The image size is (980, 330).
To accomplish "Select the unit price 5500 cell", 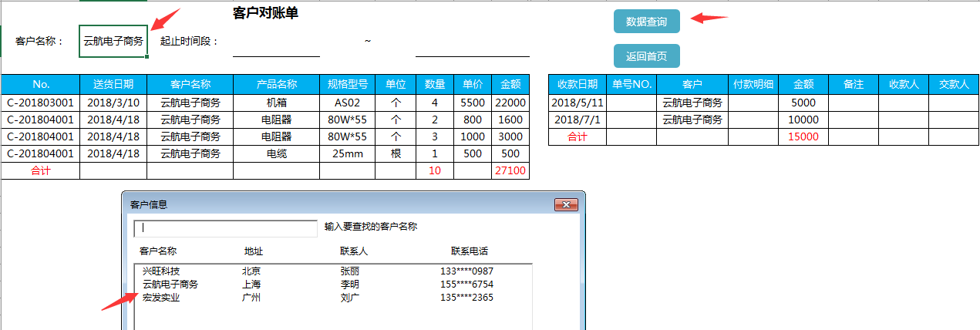I will pos(473,103).
